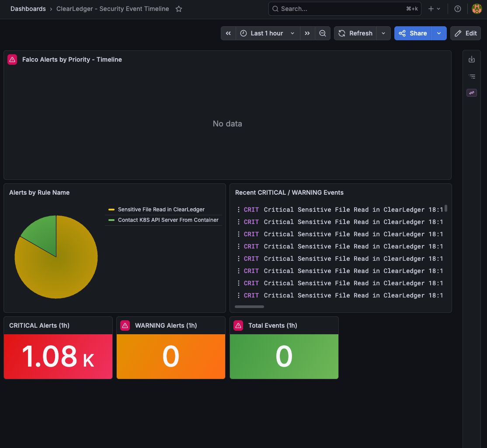Screen dimensions: 487x448
Task: Click the Edit dashboard button
Action: 465,33
